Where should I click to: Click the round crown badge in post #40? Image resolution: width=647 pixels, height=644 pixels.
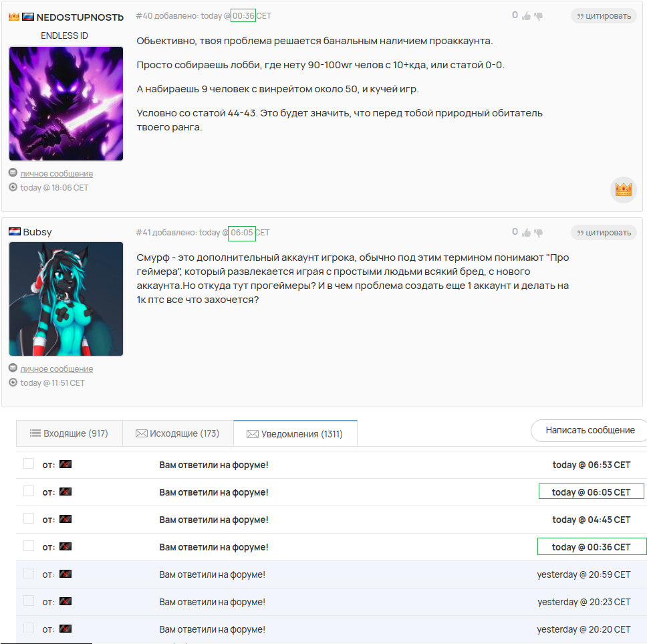point(623,189)
